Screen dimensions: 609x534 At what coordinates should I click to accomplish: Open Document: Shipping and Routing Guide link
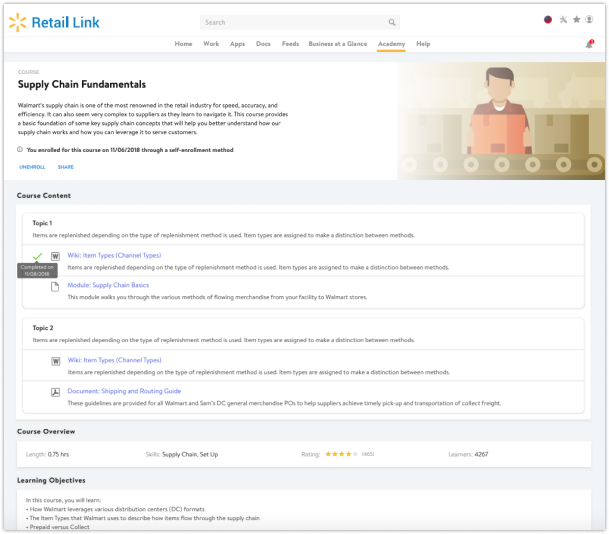point(124,391)
